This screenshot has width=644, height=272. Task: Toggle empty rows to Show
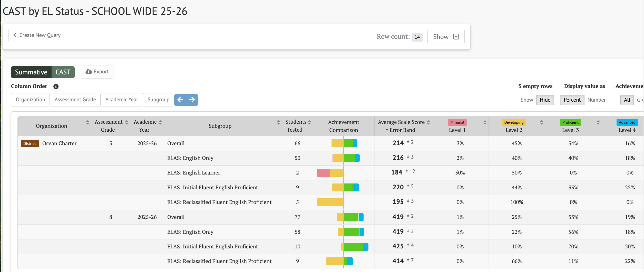(x=527, y=100)
